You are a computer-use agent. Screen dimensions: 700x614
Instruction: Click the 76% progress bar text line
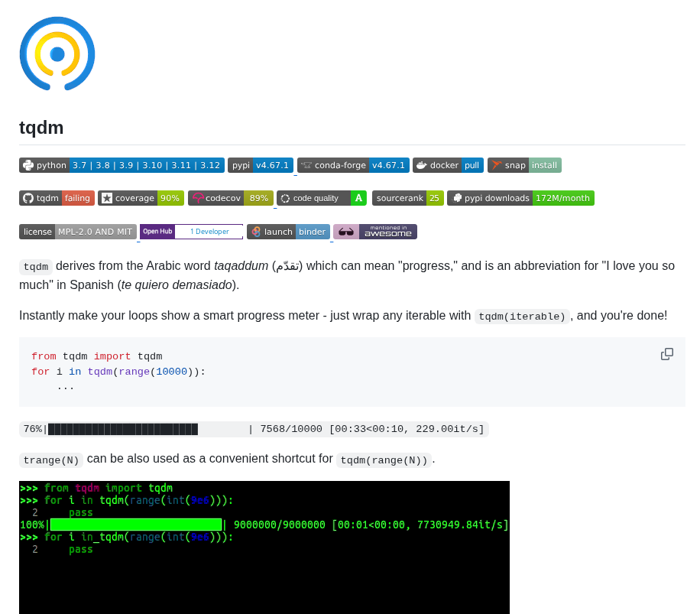(254, 429)
